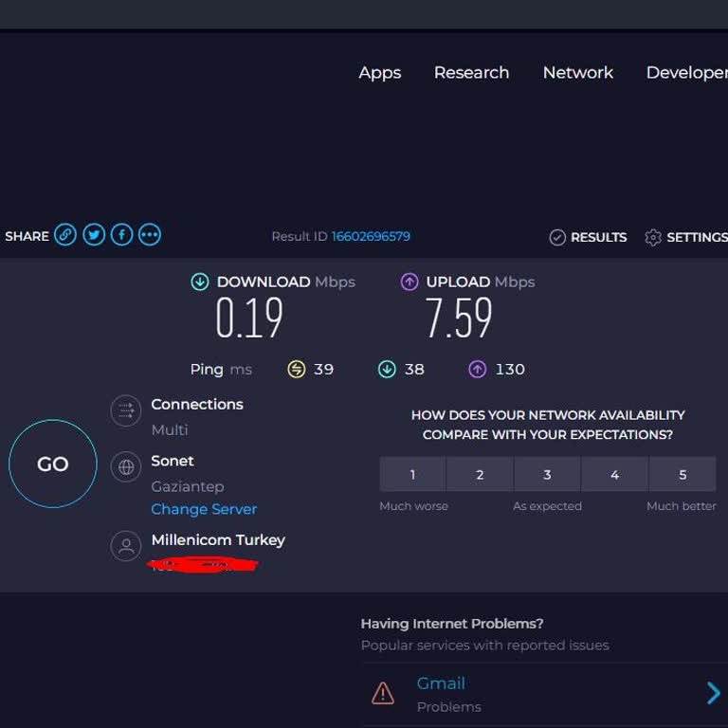Open the Research menu
Image resolution: width=728 pixels, height=728 pixels.
coord(472,72)
